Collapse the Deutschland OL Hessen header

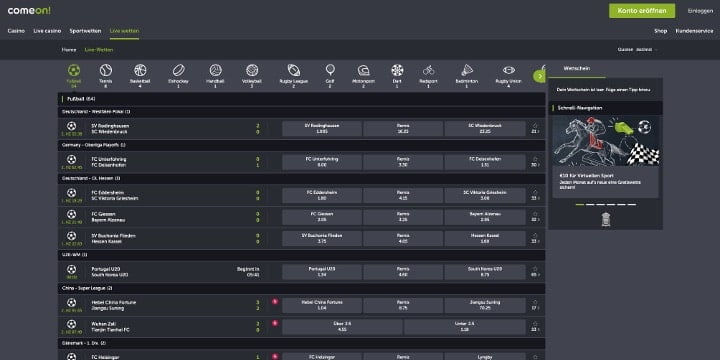pyautogui.click(x=302, y=178)
